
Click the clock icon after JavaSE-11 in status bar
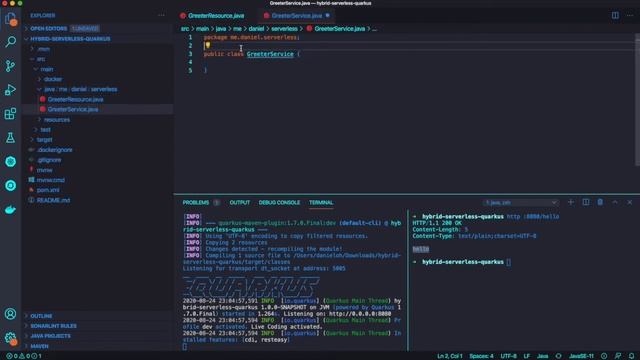pyautogui.click(x=604, y=356)
